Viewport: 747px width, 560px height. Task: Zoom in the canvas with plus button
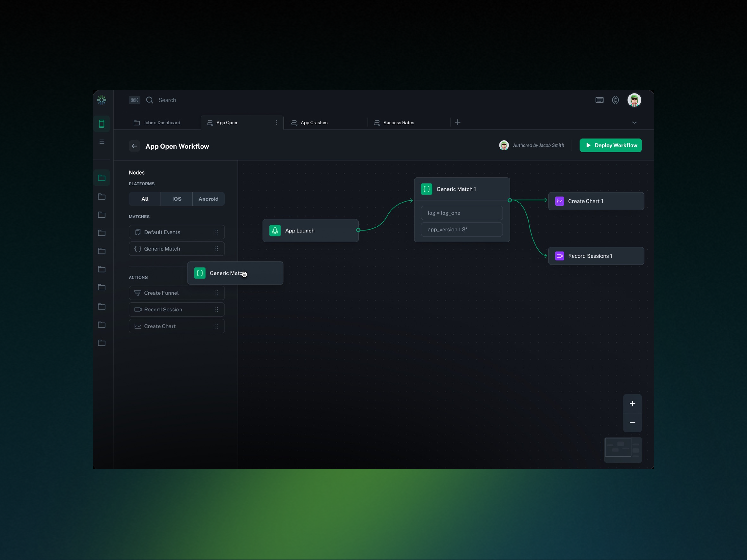pyautogui.click(x=632, y=404)
